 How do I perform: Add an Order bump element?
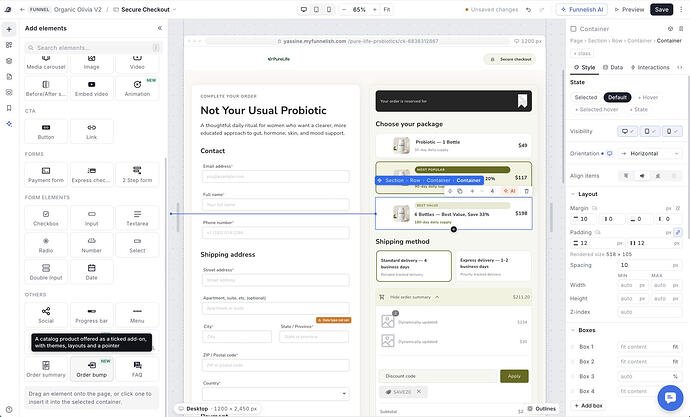91,369
